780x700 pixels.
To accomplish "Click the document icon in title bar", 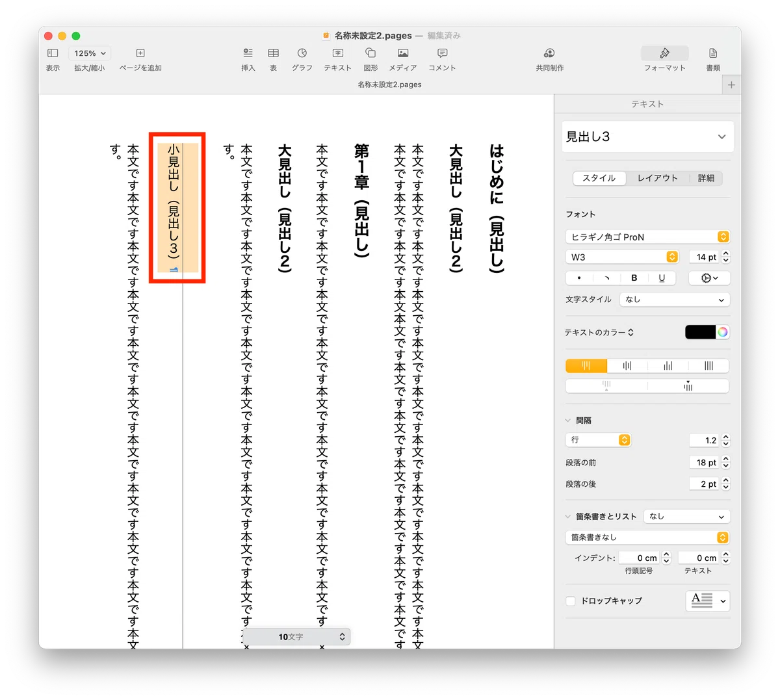I will point(326,36).
